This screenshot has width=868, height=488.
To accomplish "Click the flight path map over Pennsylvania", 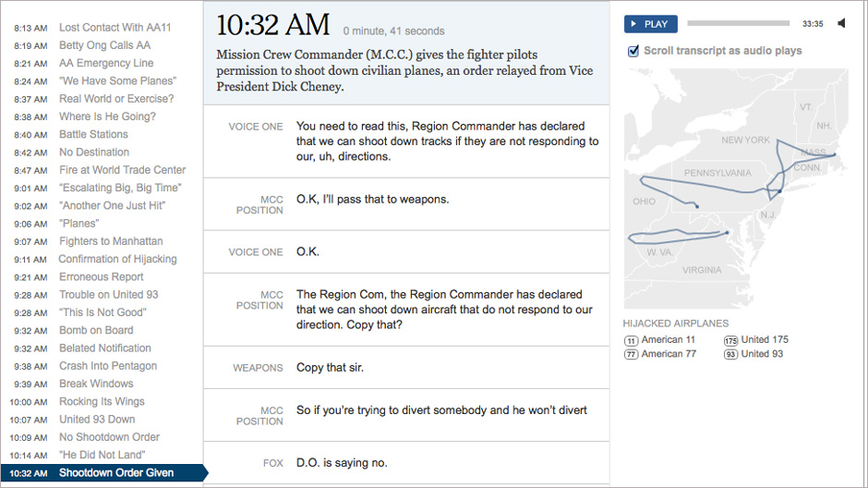I will point(717,173).
